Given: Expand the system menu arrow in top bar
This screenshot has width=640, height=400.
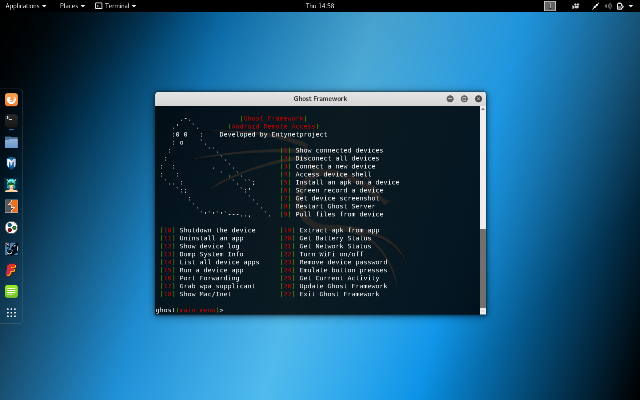Looking at the screenshot, I should click(631, 6).
